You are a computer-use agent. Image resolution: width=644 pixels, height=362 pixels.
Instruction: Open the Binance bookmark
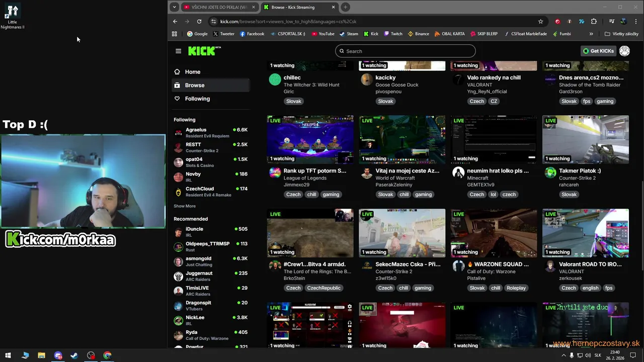click(x=418, y=34)
